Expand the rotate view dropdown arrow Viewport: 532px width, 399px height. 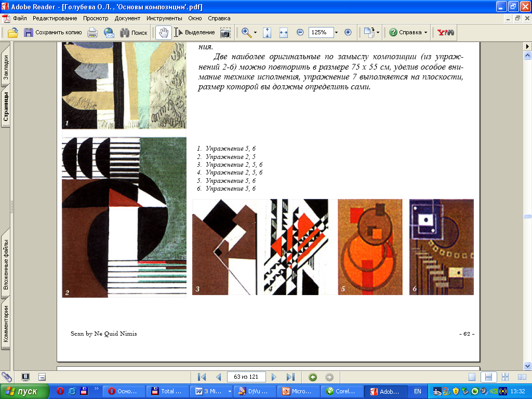coord(378,33)
